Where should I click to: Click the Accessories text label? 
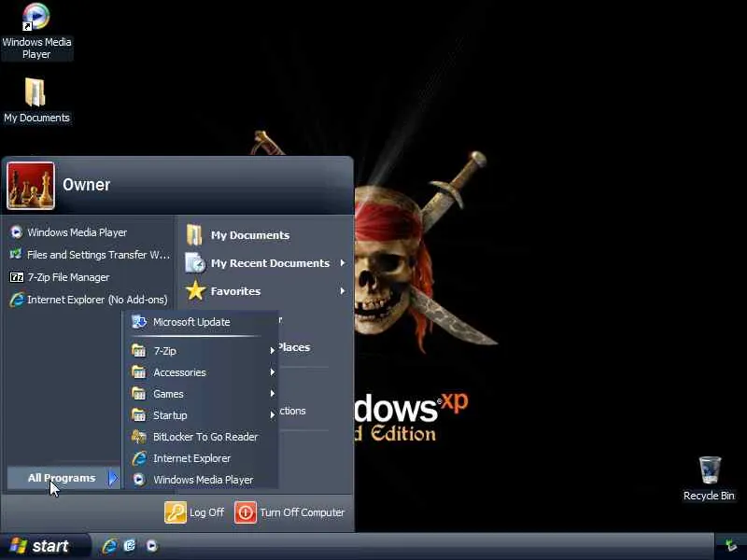point(179,372)
